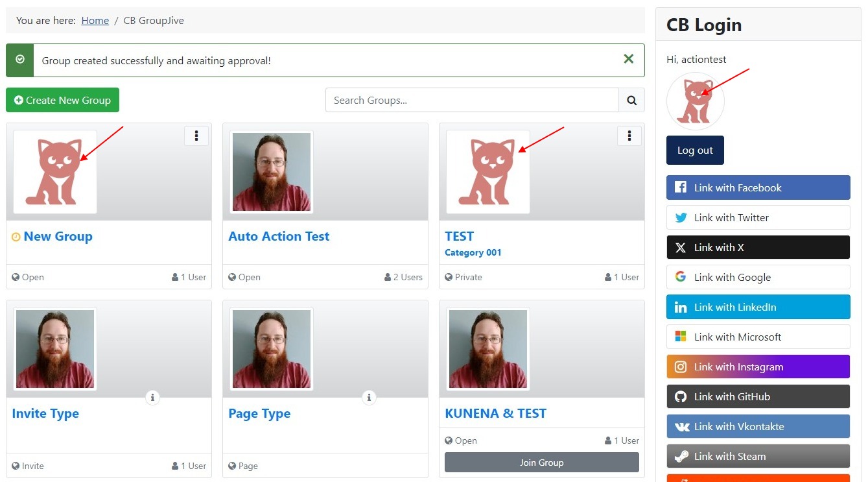Click the Instagram camera icon

(681, 367)
